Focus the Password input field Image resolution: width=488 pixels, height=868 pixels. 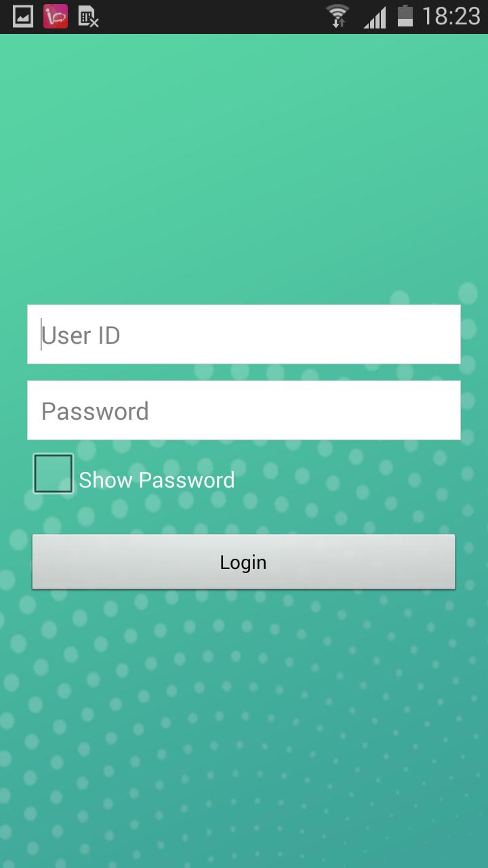244,410
